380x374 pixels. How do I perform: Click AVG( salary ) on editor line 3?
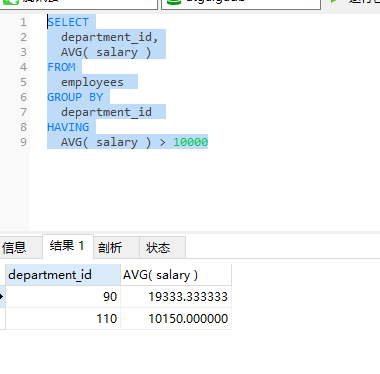click(106, 52)
